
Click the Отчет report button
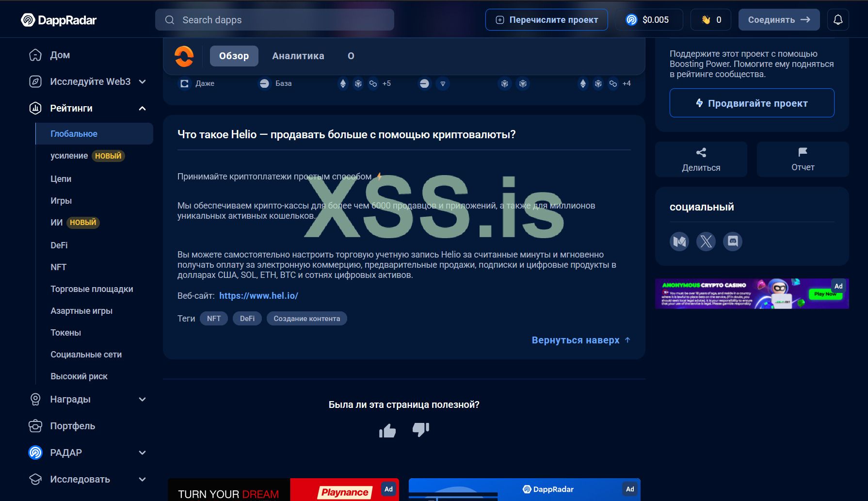click(x=803, y=159)
